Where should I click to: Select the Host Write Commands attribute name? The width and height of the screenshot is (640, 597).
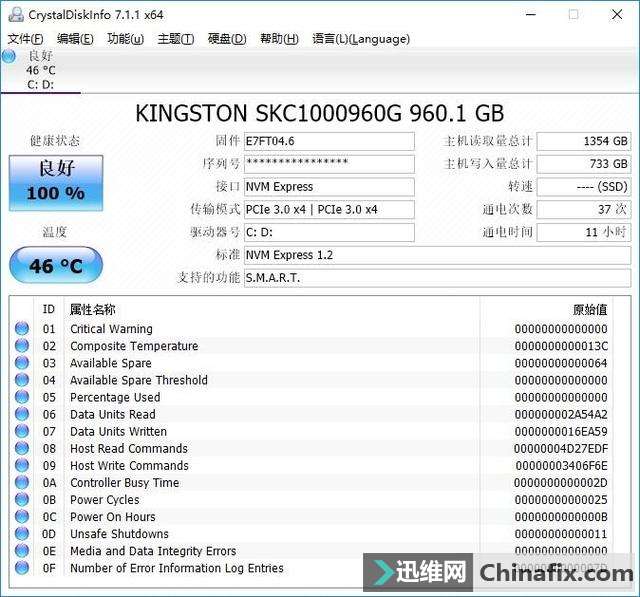pos(129,466)
